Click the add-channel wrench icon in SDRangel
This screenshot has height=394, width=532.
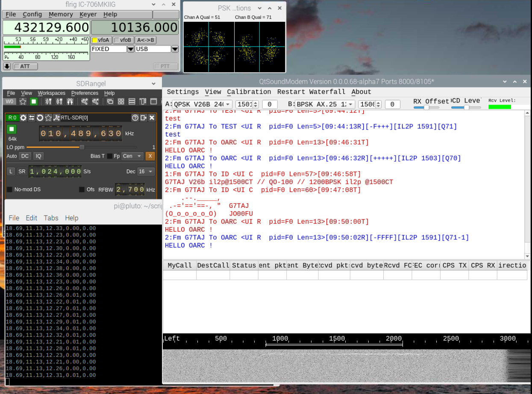85,102
